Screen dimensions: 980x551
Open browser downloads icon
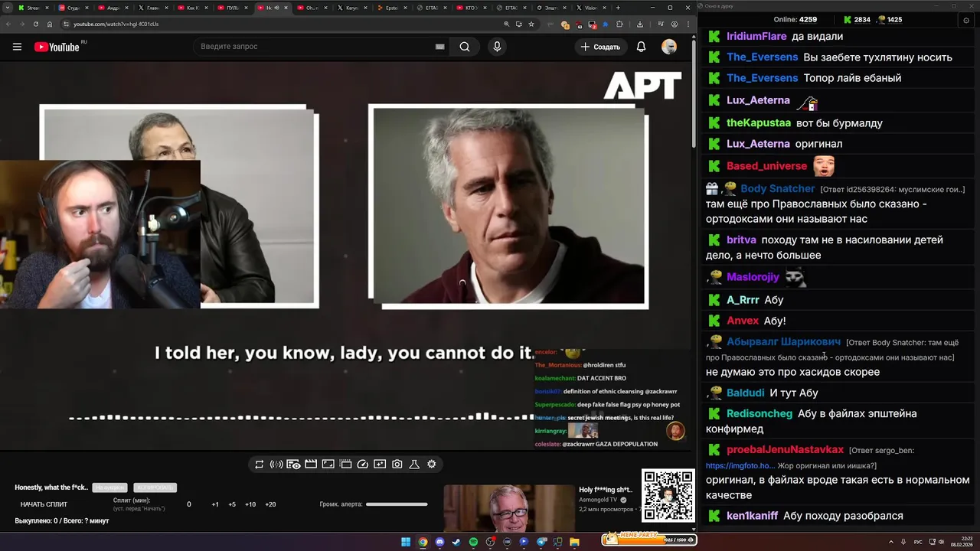[x=640, y=24]
